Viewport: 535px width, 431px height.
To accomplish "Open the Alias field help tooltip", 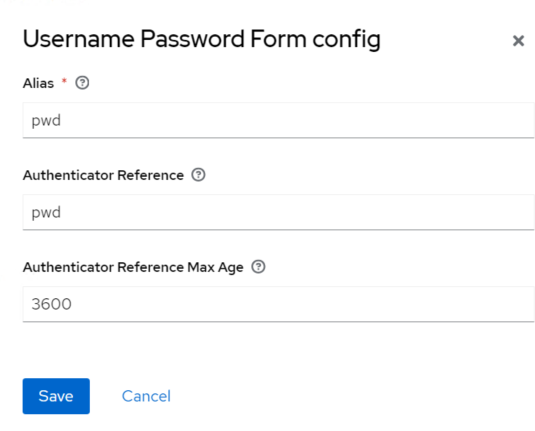I will [82, 83].
